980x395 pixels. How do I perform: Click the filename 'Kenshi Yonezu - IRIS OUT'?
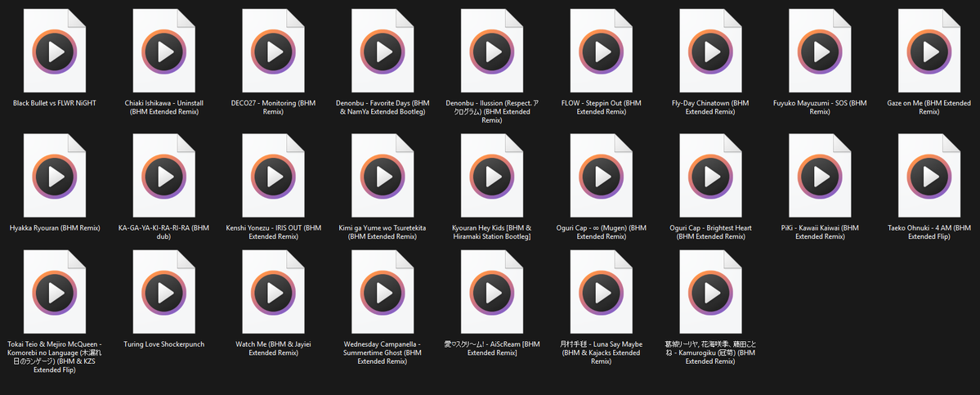coord(273,232)
